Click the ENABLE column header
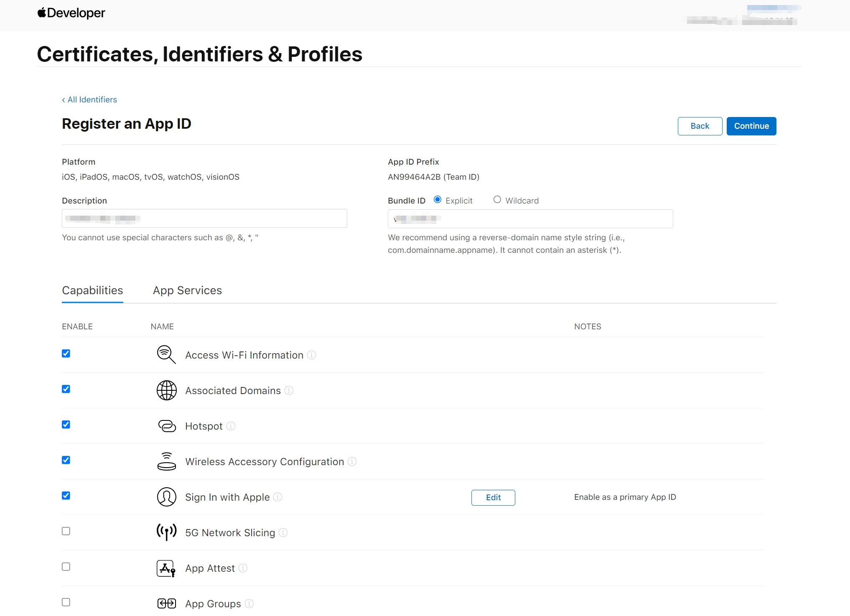Screen dimensions: 850x616 point(77,326)
